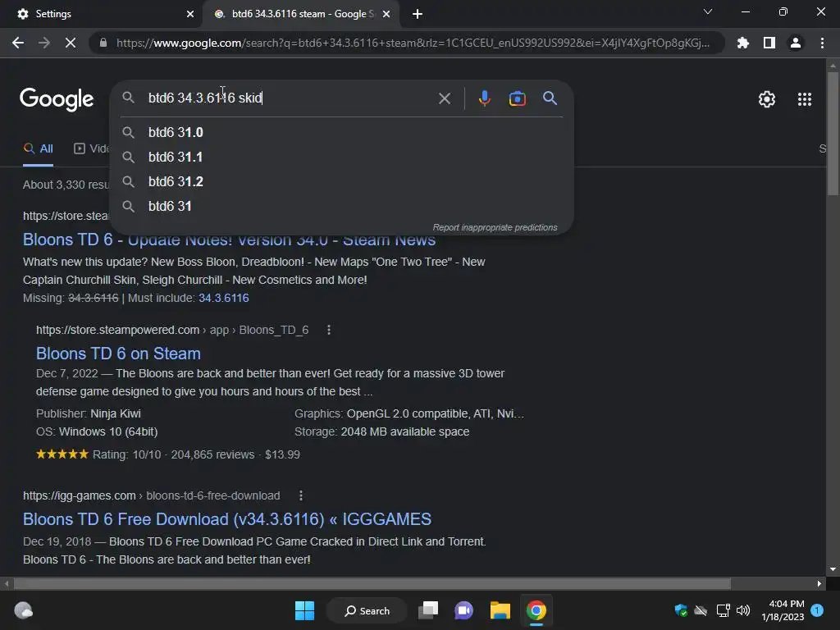Click the forward navigation arrow
Viewport: 840px width, 630px height.
pos(44,43)
